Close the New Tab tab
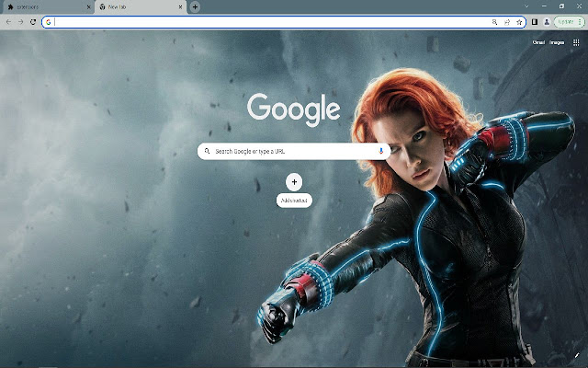The height and width of the screenshot is (368, 588). pos(181,7)
